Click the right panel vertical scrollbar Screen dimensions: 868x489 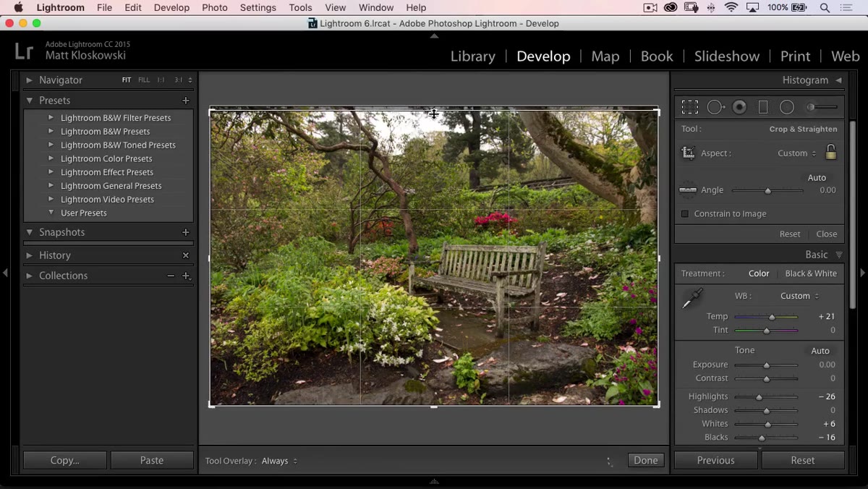854,213
